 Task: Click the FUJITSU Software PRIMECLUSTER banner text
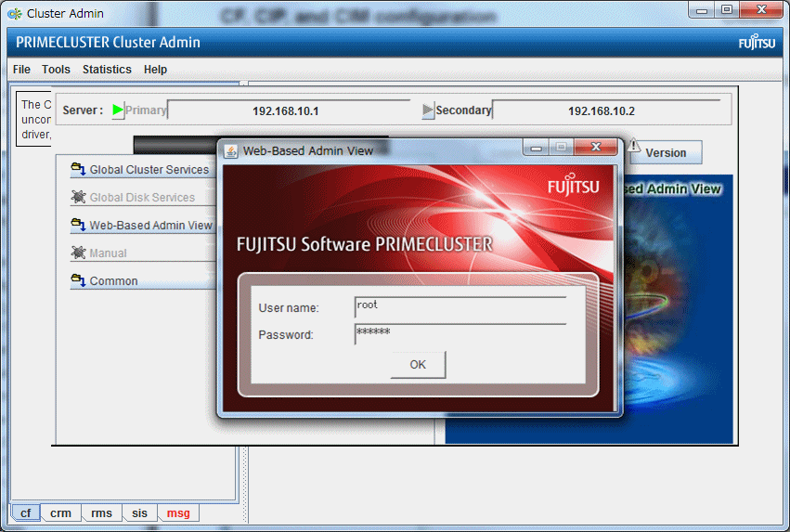point(364,244)
